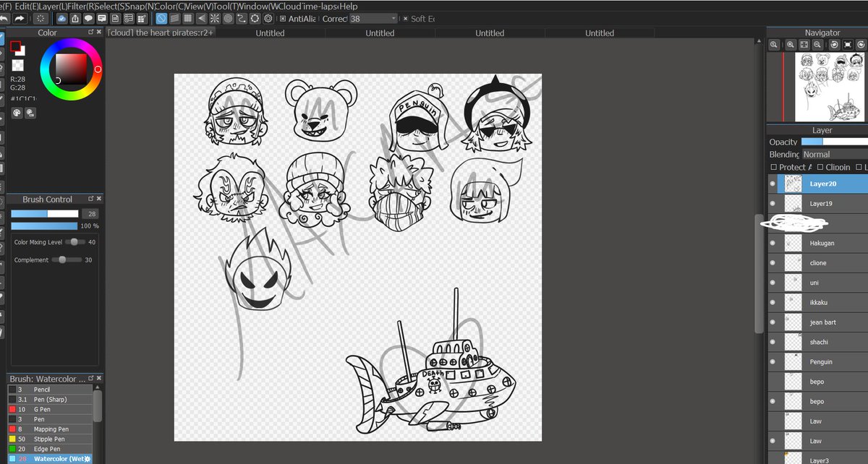Viewport: 868px width, 464px height.
Task: Switch to the first Untitled tab
Action: point(270,33)
